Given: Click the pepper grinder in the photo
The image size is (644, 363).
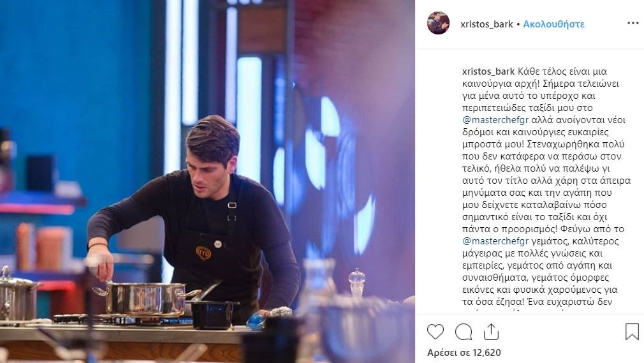Looking at the screenshot, I should click(x=356, y=283).
